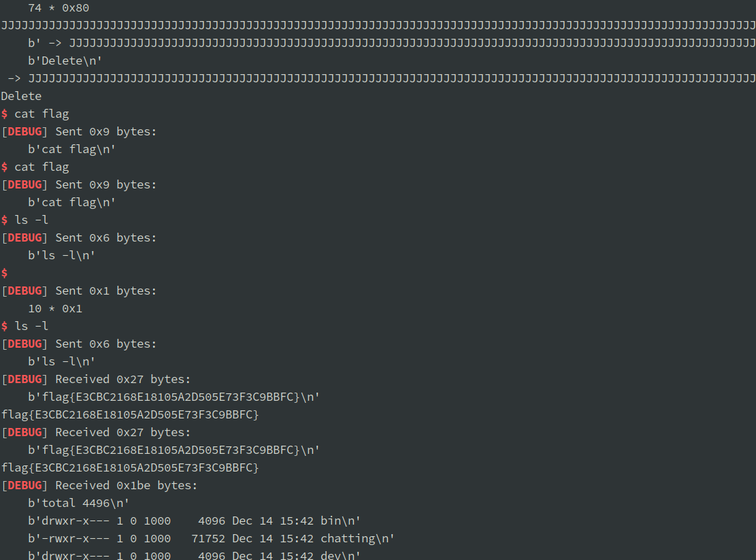Click the b'Delete\n' bytes line

[x=65, y=61]
